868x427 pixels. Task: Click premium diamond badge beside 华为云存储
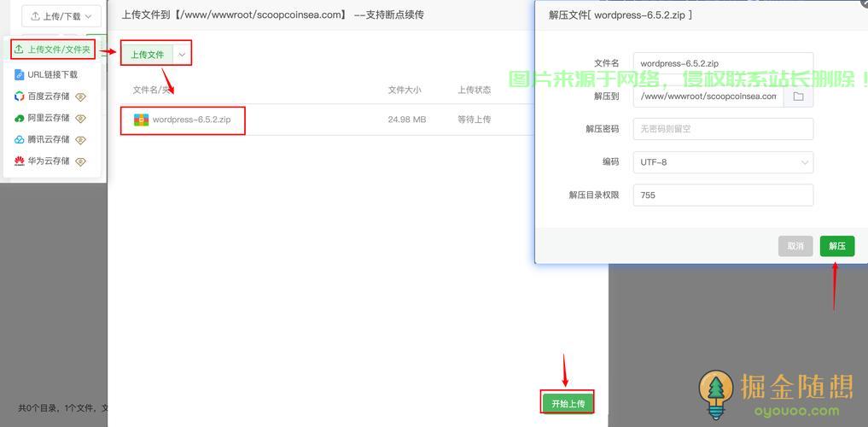pyautogui.click(x=81, y=161)
